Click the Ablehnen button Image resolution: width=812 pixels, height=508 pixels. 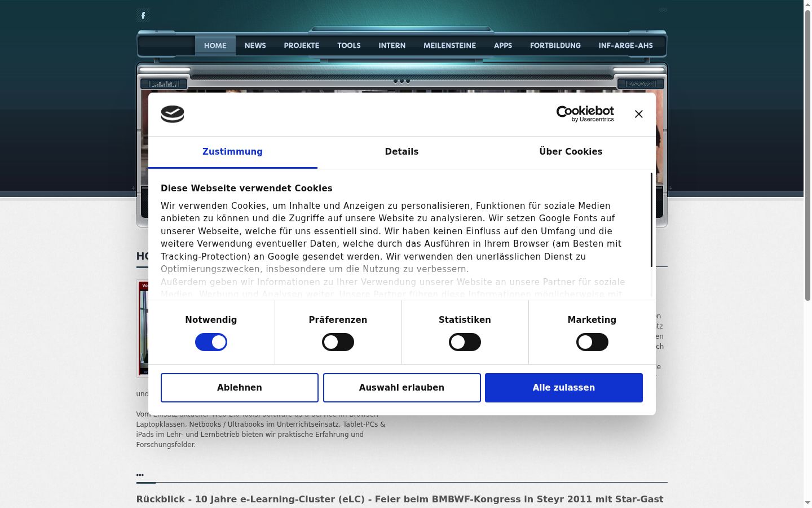tap(240, 388)
